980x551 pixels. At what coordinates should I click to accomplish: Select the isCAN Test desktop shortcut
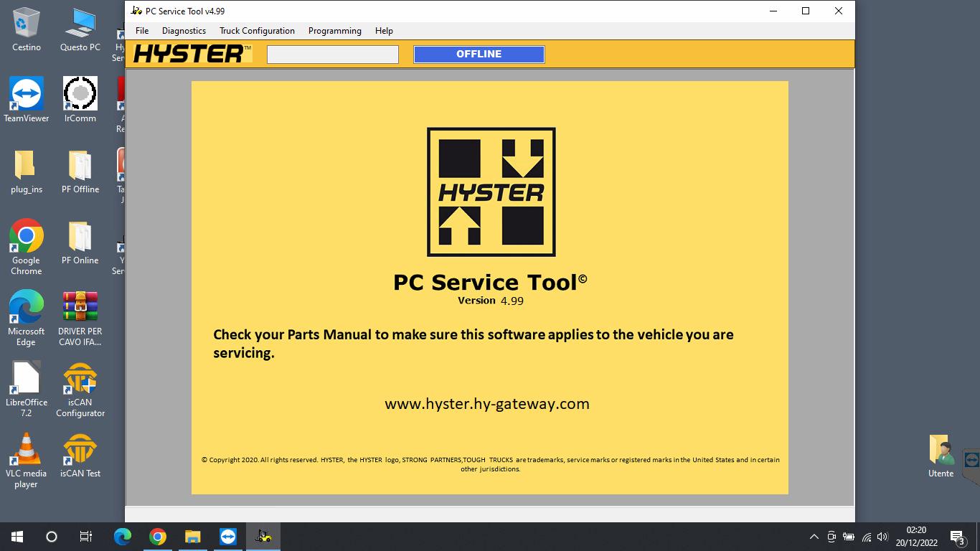(80, 456)
